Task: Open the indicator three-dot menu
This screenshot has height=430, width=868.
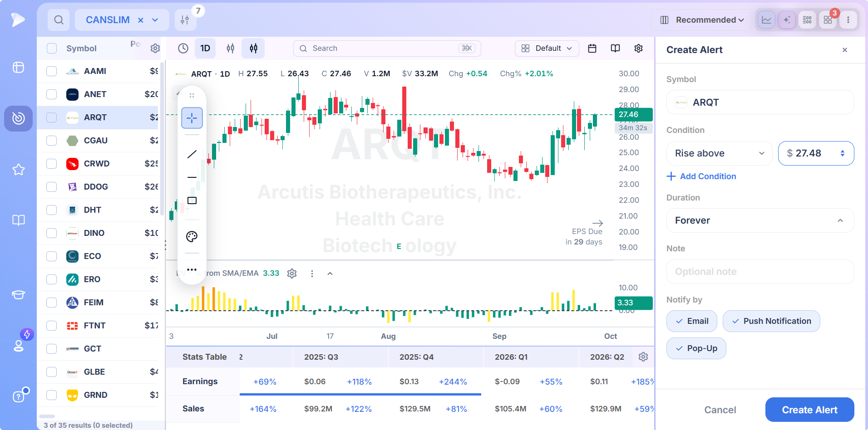Action: [x=312, y=274]
